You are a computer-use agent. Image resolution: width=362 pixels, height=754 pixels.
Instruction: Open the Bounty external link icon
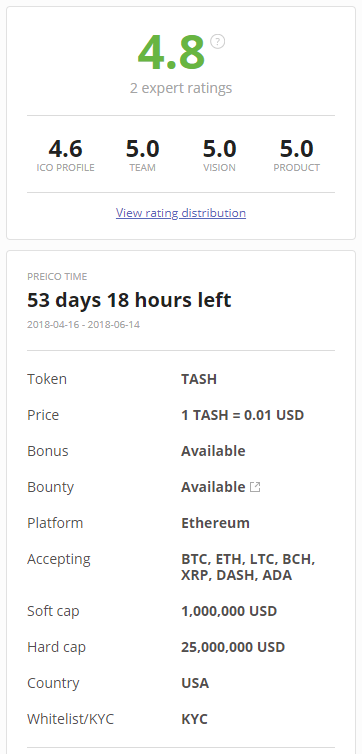click(x=255, y=487)
